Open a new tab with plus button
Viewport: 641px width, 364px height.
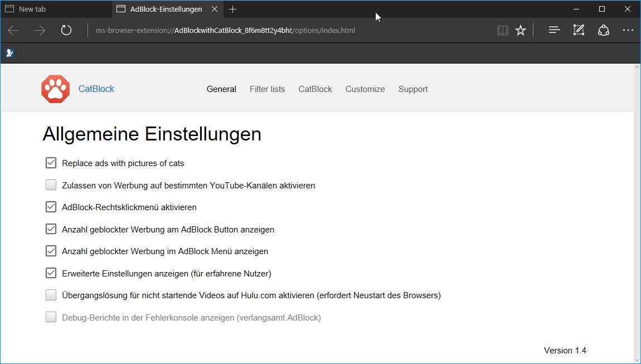click(x=232, y=9)
